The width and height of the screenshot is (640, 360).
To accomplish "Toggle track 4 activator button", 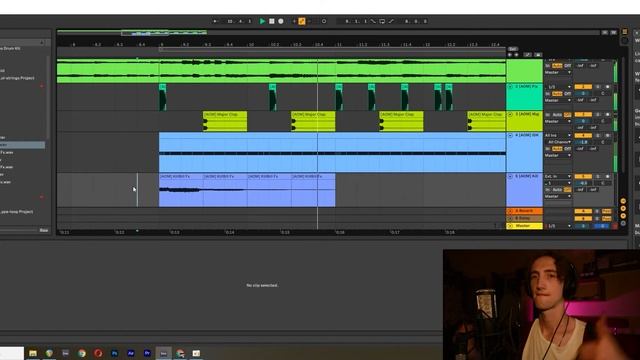I will pyautogui.click(x=583, y=135).
